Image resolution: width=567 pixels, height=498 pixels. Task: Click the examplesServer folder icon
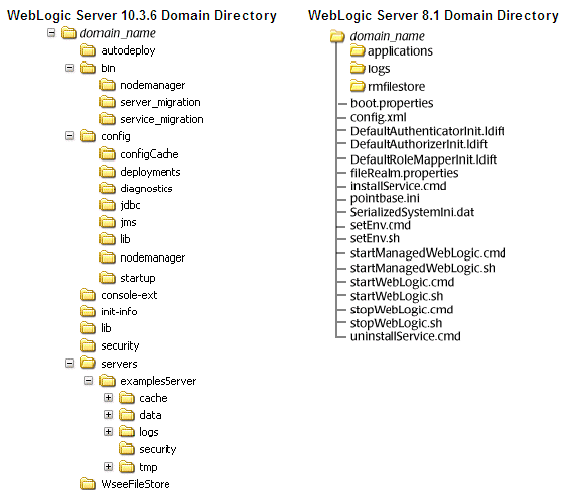[107, 381]
